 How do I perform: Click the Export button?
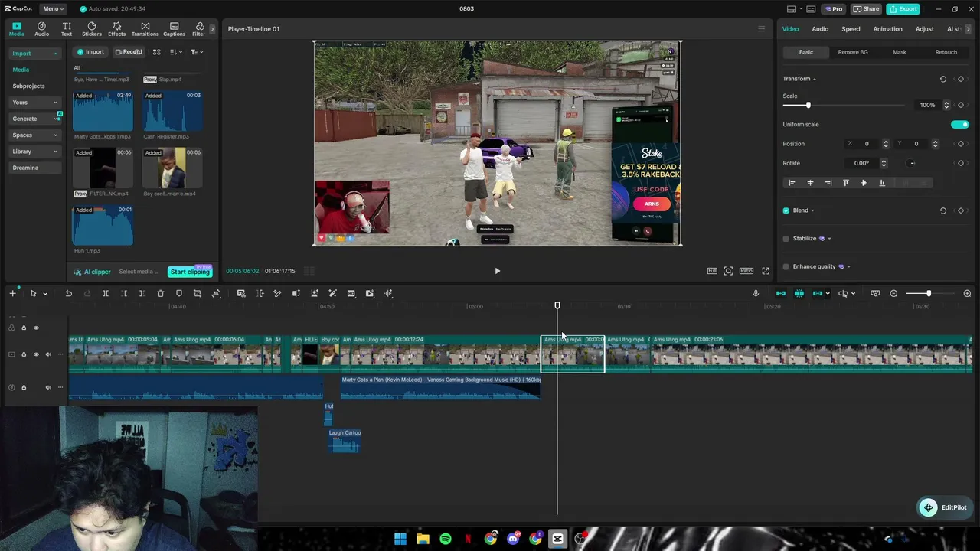(x=903, y=9)
